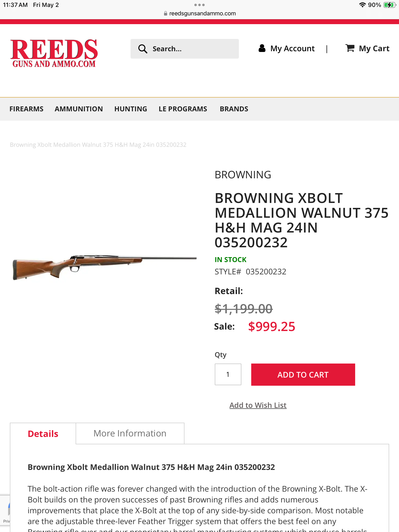Focus the Qty quantity input field

pos(228,374)
